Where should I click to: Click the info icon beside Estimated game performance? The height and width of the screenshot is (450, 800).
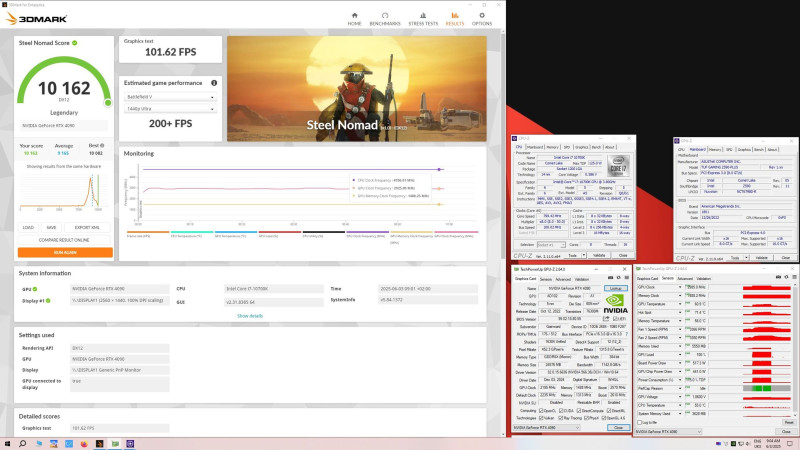pos(214,83)
